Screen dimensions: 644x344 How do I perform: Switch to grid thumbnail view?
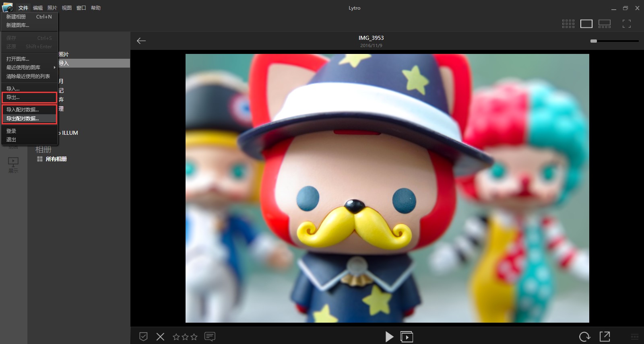click(568, 24)
